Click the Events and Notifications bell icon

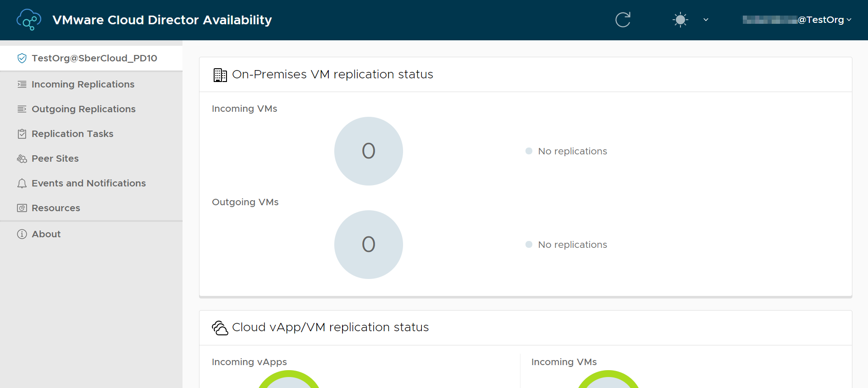coord(22,183)
